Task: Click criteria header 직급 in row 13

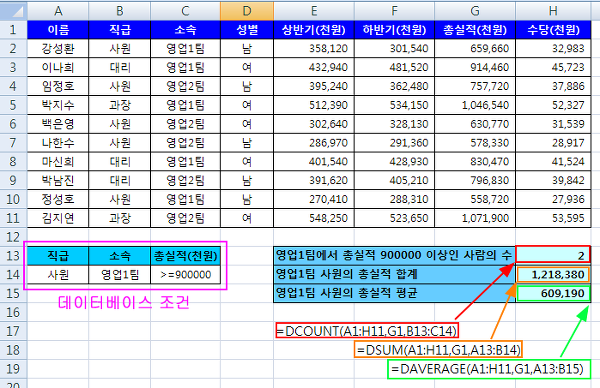Action: [58, 256]
